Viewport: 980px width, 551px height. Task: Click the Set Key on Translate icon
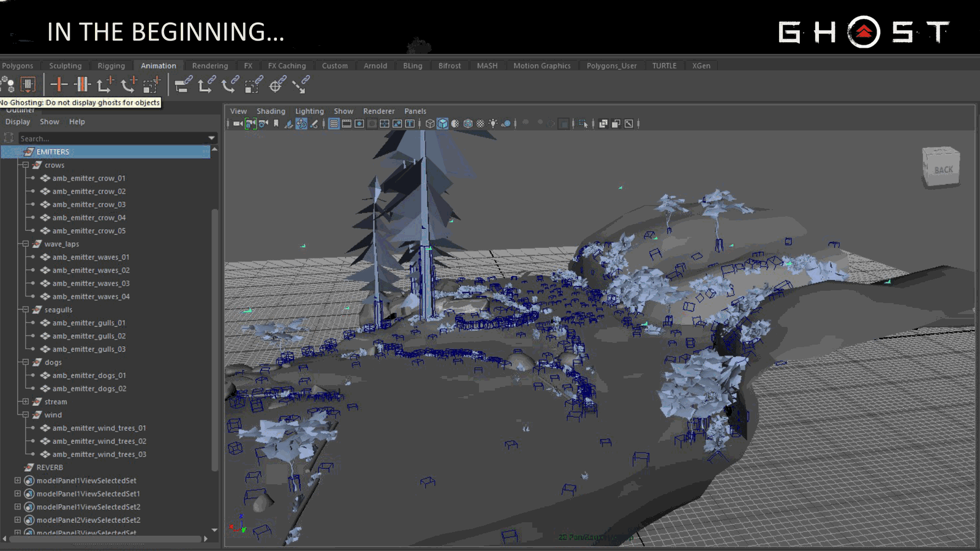[x=105, y=84]
